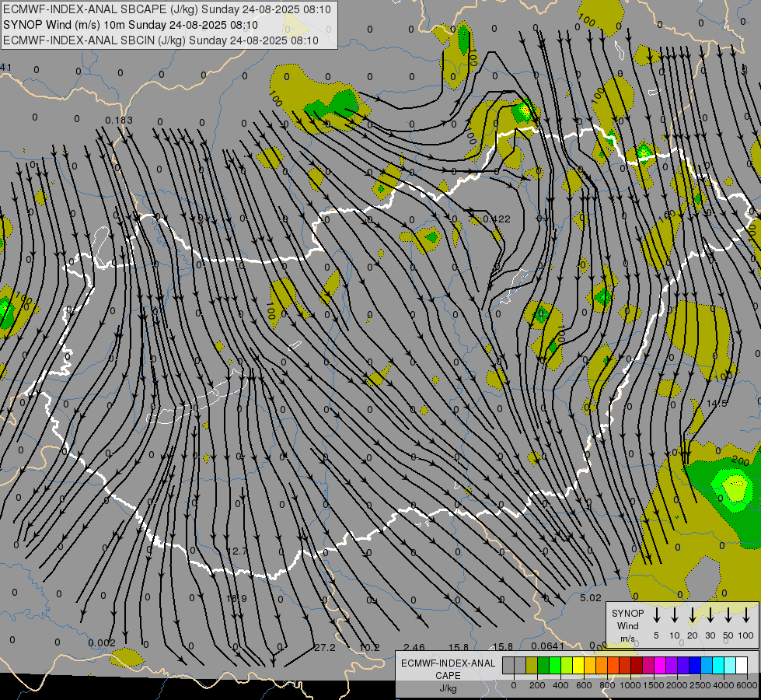Click the wind legend arrow above 5
Viewport: 761px width, 700px height.
656,615
